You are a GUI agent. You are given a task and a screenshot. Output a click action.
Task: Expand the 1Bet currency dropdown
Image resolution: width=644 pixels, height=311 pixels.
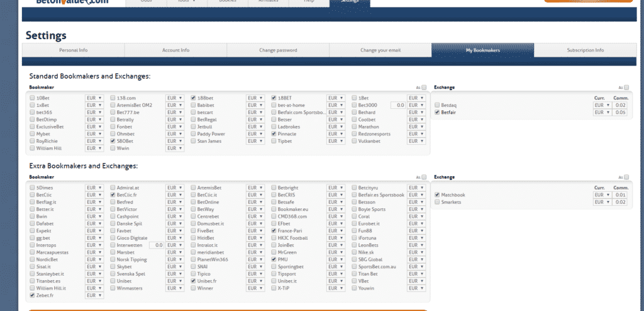point(416,98)
